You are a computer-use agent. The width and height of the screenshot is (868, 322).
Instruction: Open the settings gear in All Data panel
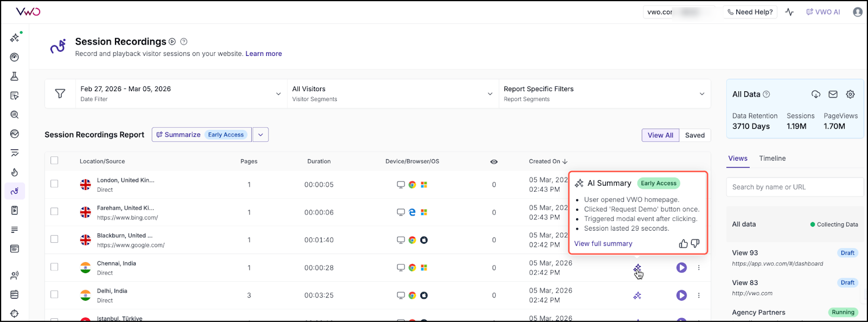click(x=850, y=94)
